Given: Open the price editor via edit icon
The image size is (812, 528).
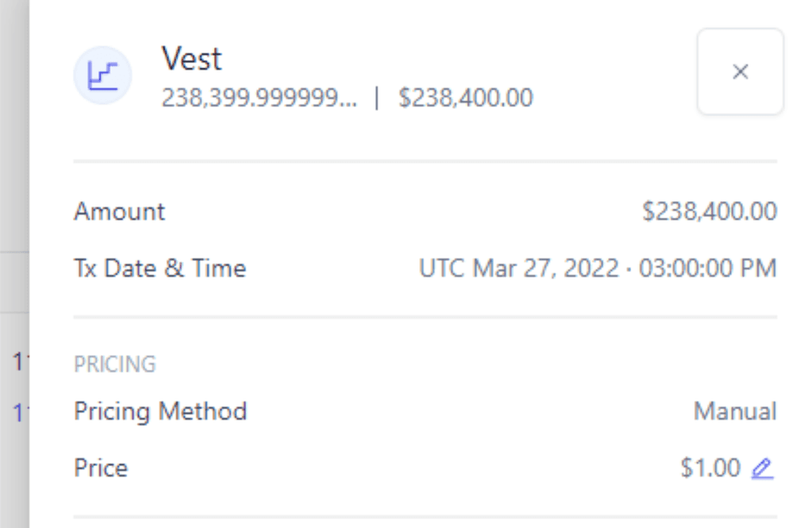Looking at the screenshot, I should click(760, 469).
